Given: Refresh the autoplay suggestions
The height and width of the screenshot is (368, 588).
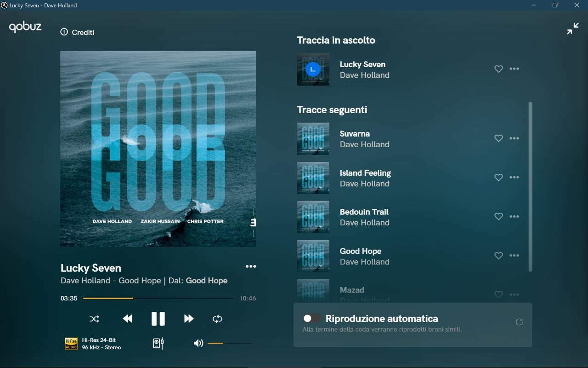Looking at the screenshot, I should [x=519, y=322].
